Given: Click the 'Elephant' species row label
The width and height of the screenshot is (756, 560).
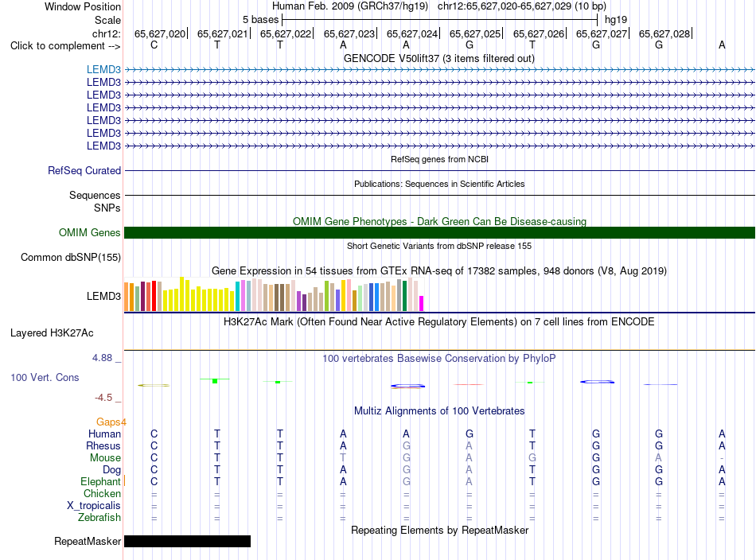Looking at the screenshot, I should click(x=101, y=481).
